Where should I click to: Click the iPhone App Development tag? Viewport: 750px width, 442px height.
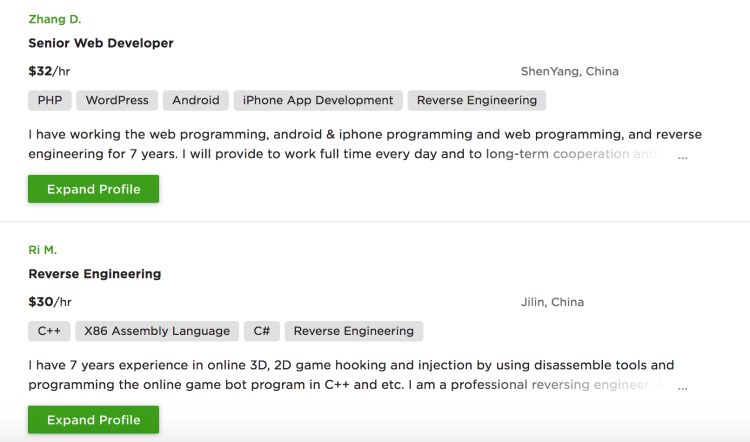318,100
